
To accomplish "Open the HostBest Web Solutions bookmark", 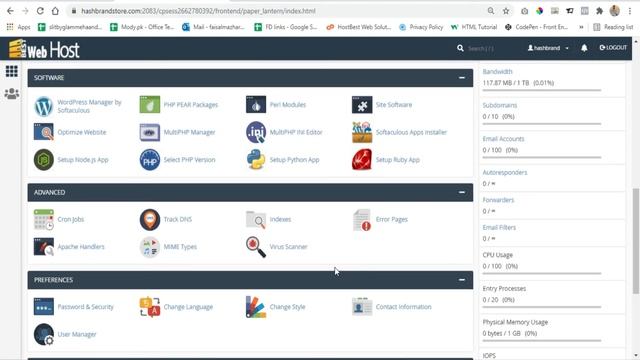I will click(x=359, y=27).
